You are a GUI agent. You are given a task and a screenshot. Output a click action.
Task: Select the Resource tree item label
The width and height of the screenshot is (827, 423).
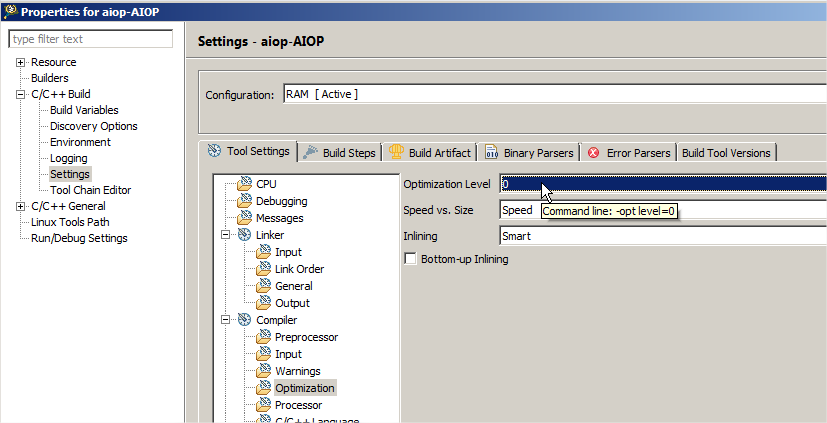[53, 62]
